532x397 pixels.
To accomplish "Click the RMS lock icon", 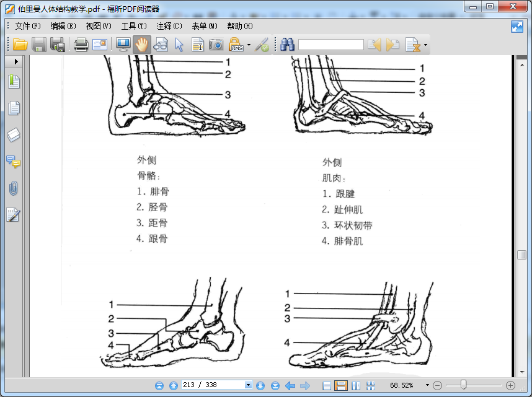I will coord(236,45).
